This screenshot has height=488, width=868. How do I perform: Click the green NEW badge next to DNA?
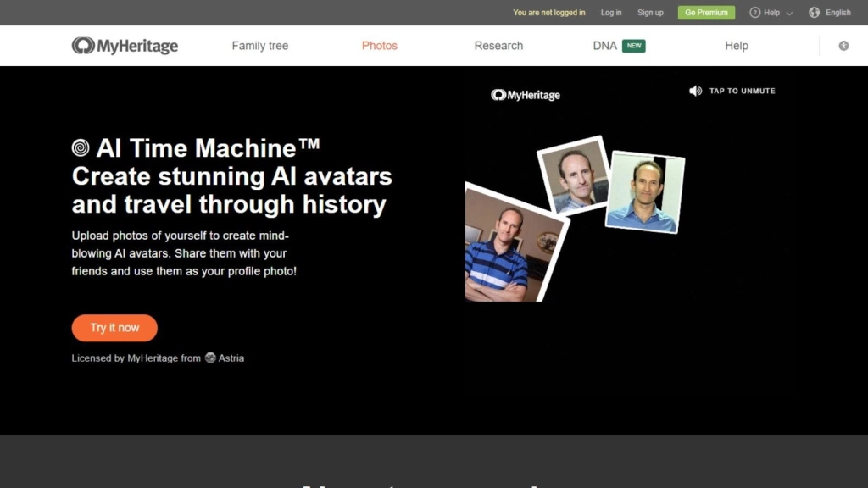(633, 46)
